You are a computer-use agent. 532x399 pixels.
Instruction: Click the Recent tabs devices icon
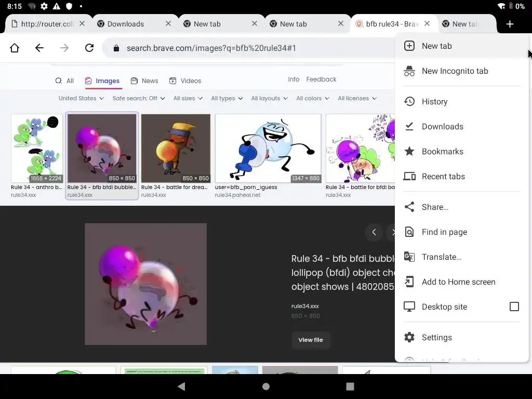pos(409,177)
